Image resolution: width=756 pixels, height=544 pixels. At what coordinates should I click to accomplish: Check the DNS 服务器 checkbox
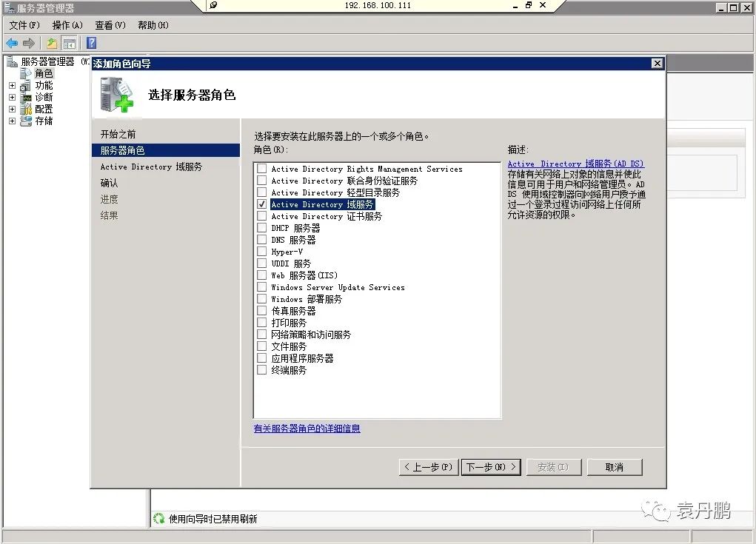click(262, 240)
